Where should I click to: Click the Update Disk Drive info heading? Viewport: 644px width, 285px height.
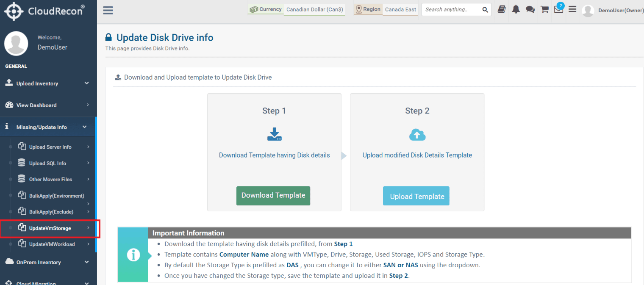coord(165,38)
